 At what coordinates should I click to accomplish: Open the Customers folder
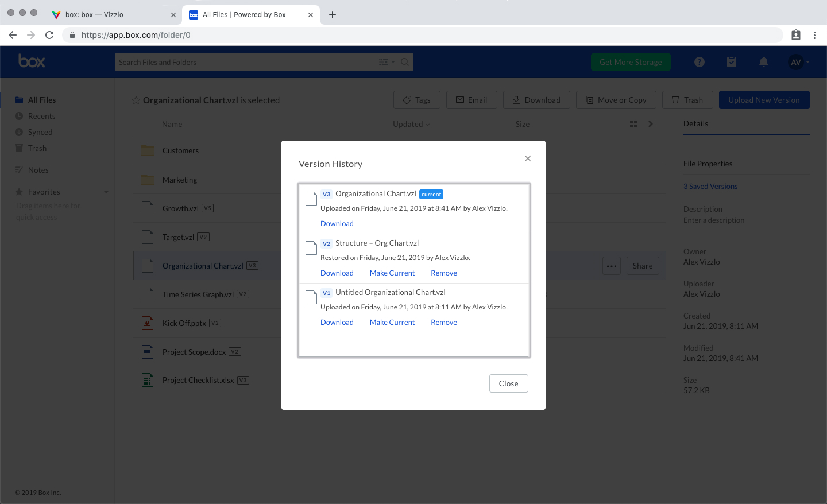click(x=180, y=150)
